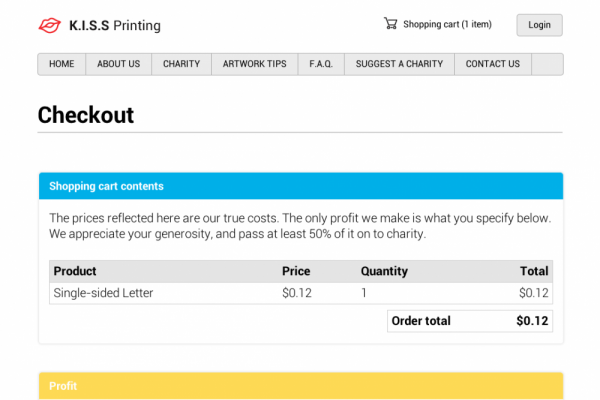Click the yellow Profit section header

point(300,386)
